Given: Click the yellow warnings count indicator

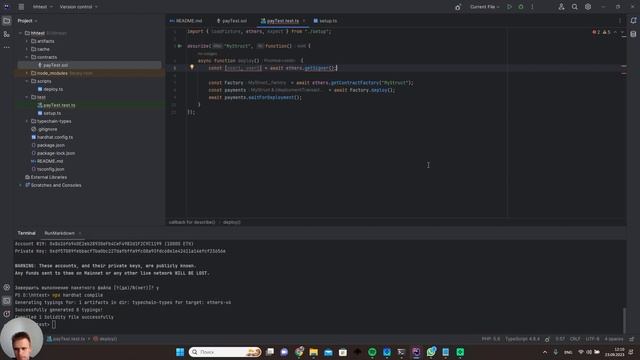Looking at the screenshot, I should [x=607, y=32].
